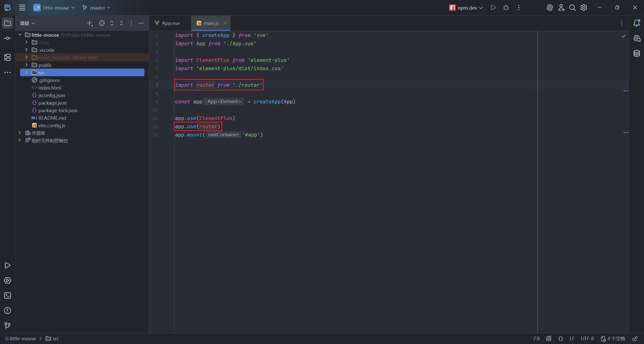Image resolution: width=644 pixels, height=344 pixels.
Task: Open the Problems tool window
Action: 8,311
